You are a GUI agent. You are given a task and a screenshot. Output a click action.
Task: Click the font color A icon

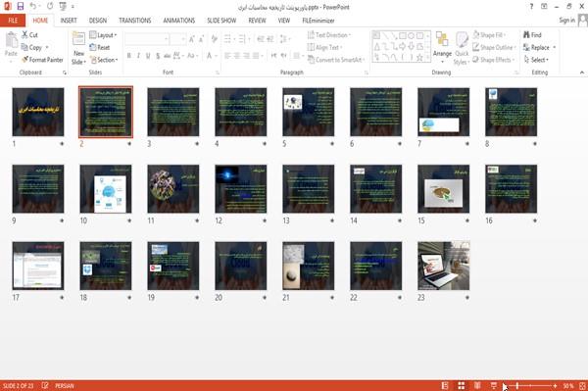(210, 56)
